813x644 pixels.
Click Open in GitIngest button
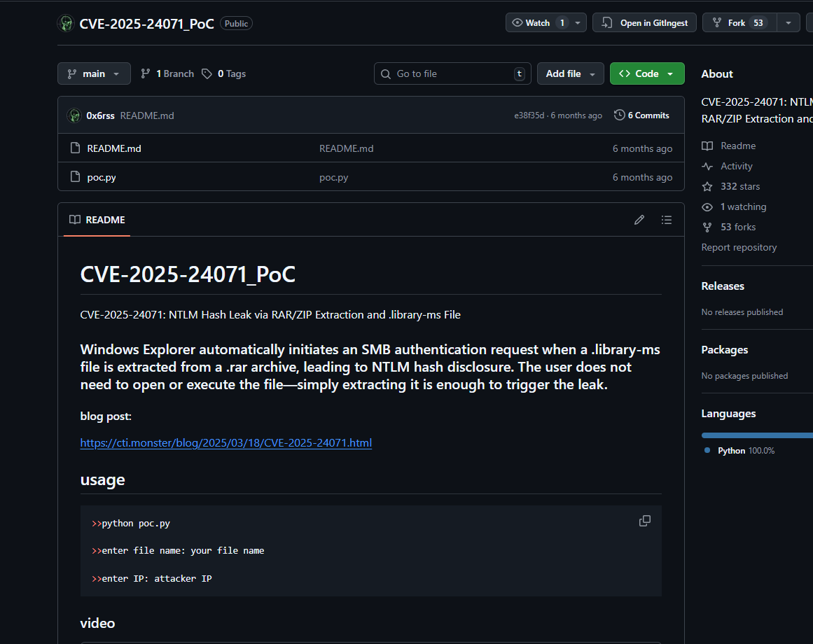pos(645,23)
